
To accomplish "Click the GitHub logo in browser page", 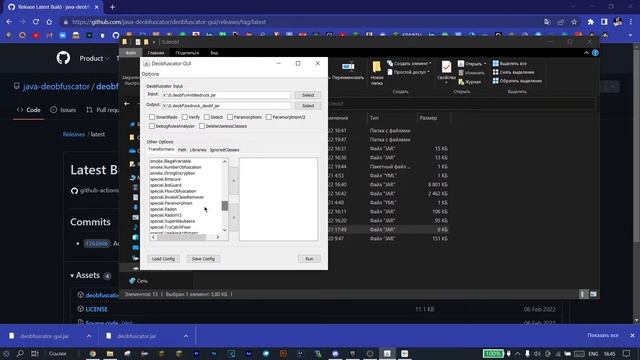I will click(63, 58).
